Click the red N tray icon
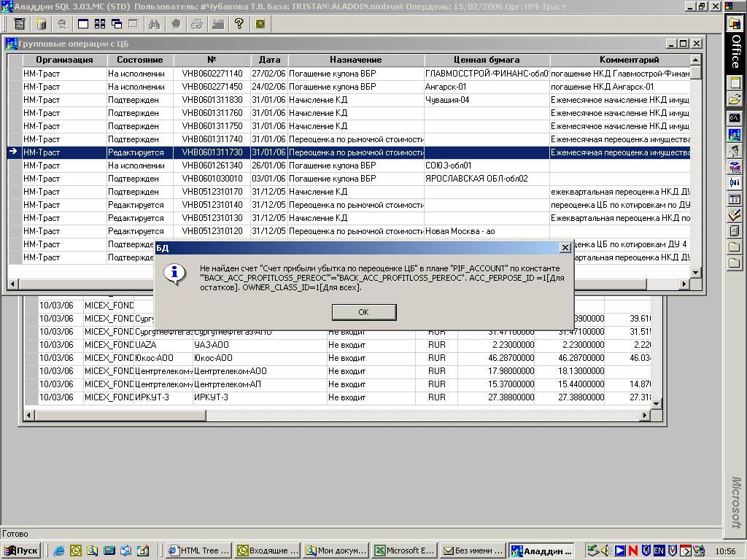This screenshot has width=747, height=560. point(632,551)
